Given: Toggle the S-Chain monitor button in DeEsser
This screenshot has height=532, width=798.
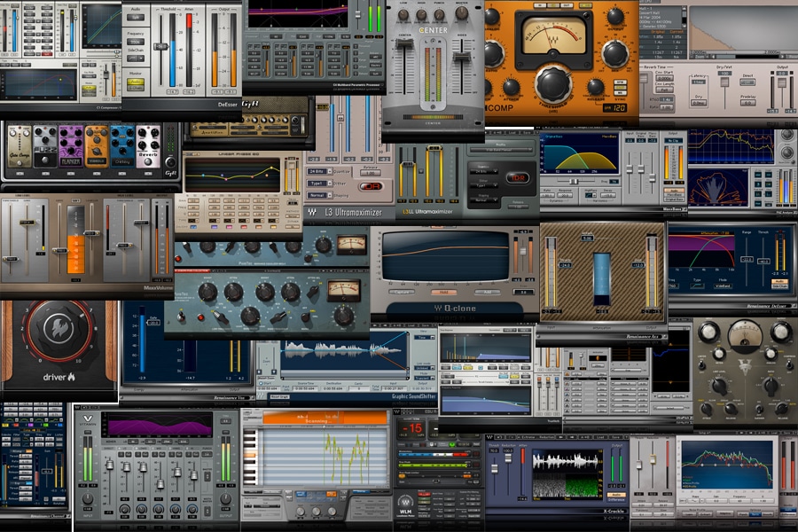Looking at the screenshot, I should tap(136, 88).
